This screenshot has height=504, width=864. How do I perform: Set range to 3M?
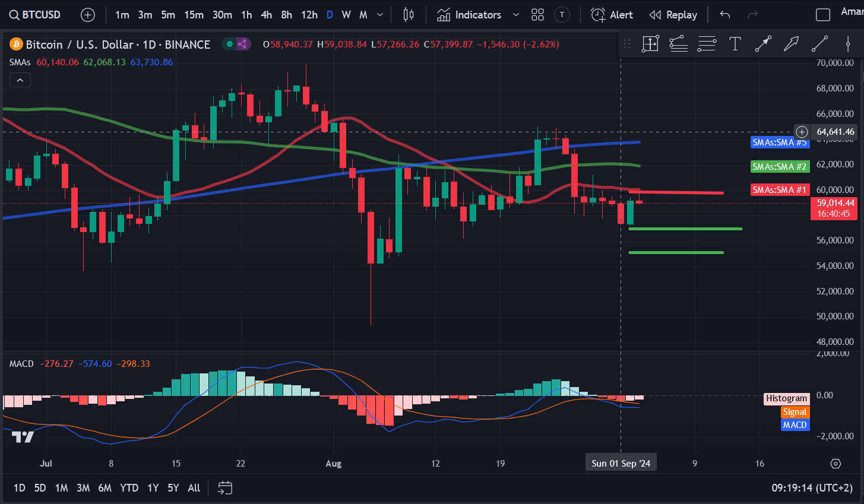click(83, 488)
